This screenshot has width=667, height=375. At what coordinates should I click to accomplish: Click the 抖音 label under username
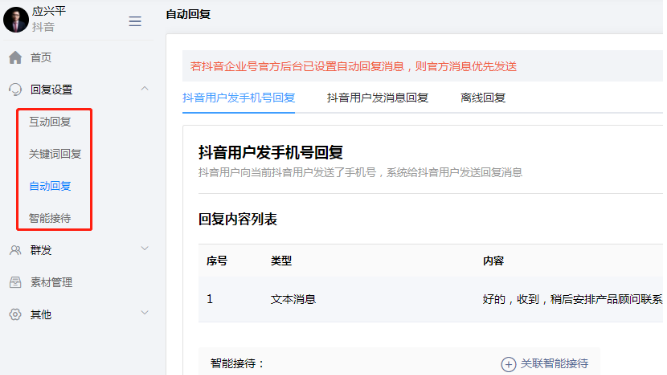click(43, 27)
